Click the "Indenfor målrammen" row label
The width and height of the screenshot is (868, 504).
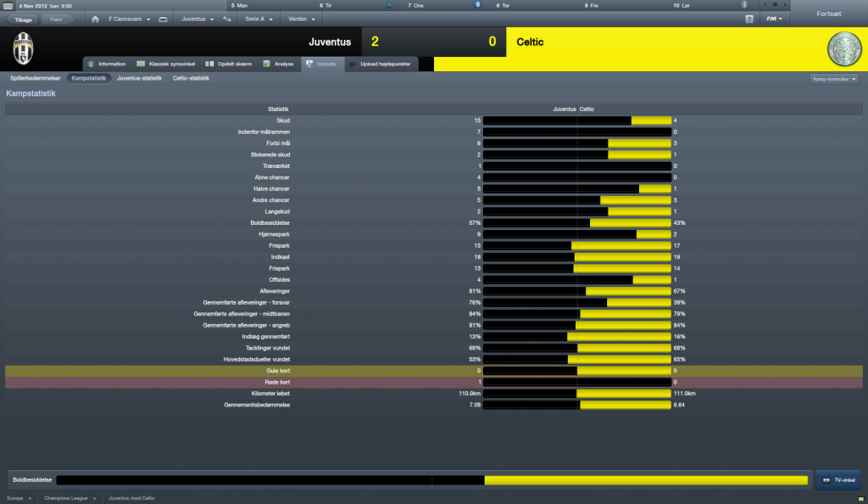click(x=264, y=132)
